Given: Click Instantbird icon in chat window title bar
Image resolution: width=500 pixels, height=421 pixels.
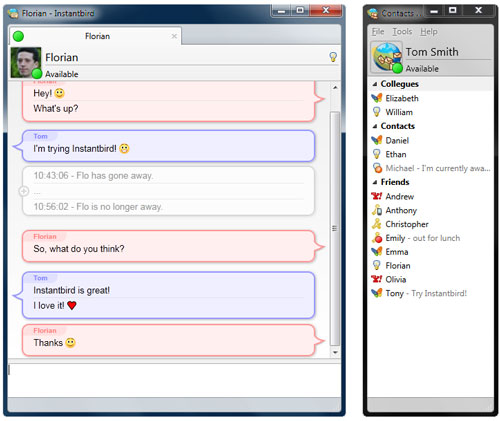Looking at the screenshot, I should [13, 13].
